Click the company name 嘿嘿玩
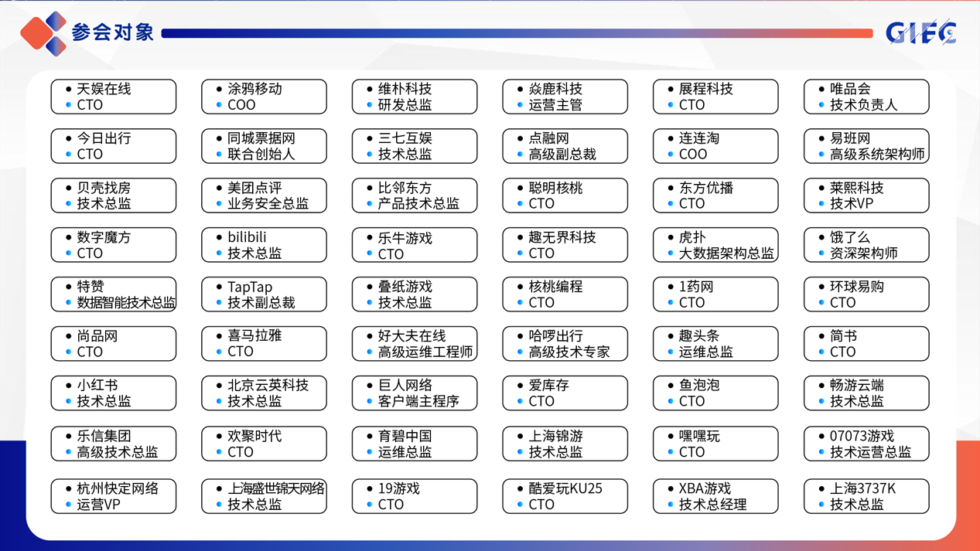Image resolution: width=980 pixels, height=551 pixels. coord(699,437)
